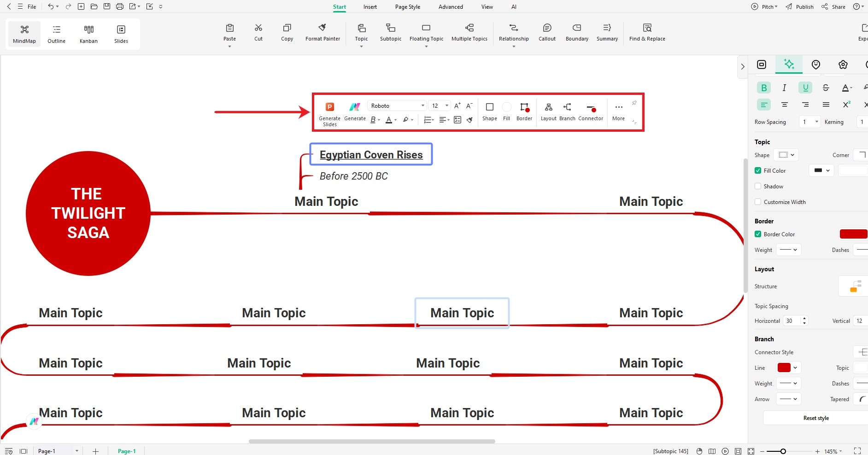Viewport: 868px width, 455px height.
Task: Open the Fill Color dropdown
Action: click(821, 170)
